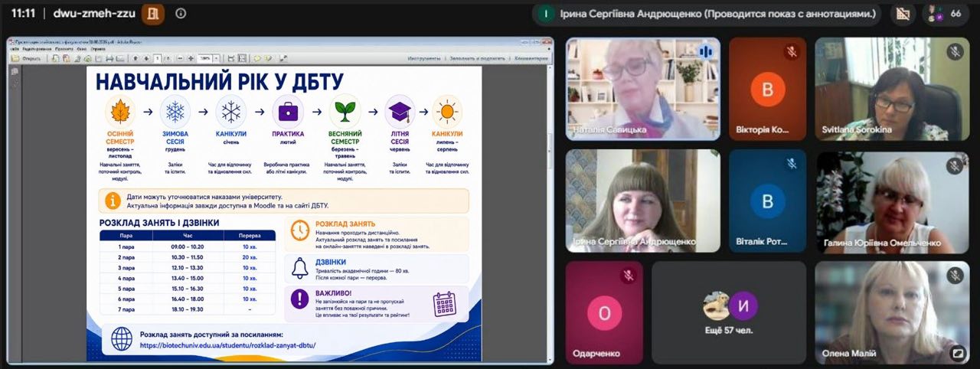
Task: Select Наталія Савицька's video tile
Action: [643, 89]
